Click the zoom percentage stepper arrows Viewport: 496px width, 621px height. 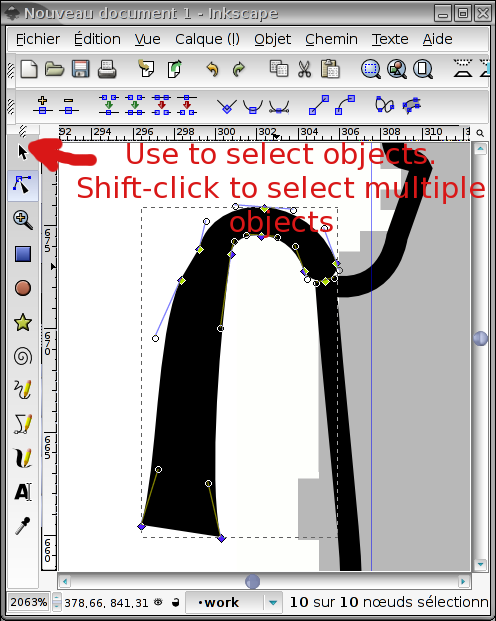click(57, 602)
